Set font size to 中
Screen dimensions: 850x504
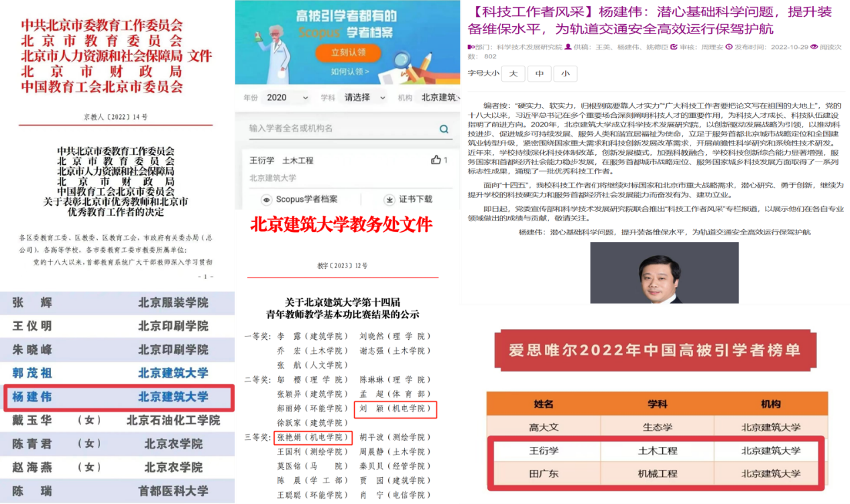pyautogui.click(x=540, y=74)
